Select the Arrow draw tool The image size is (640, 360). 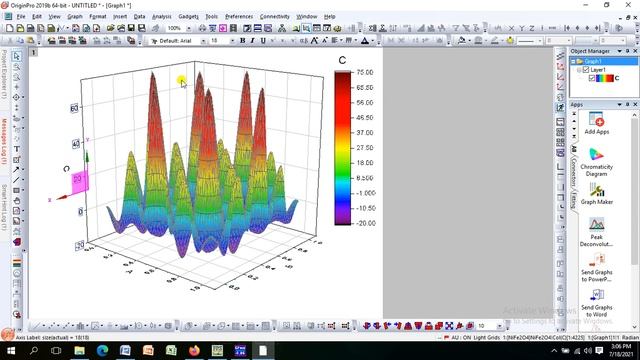16,169
